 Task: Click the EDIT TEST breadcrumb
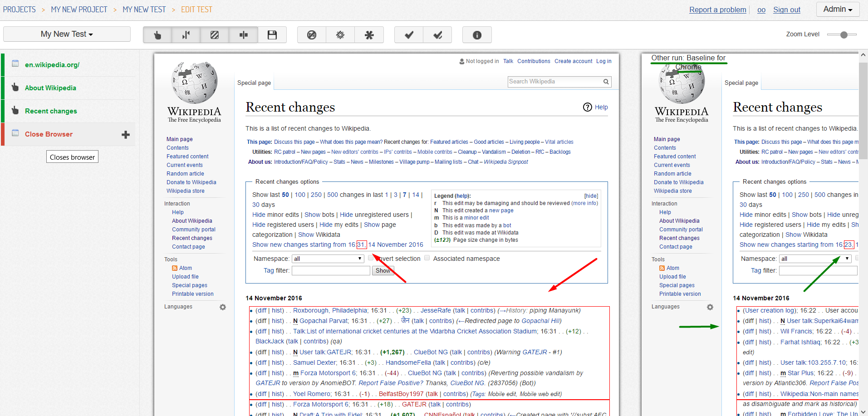click(196, 10)
